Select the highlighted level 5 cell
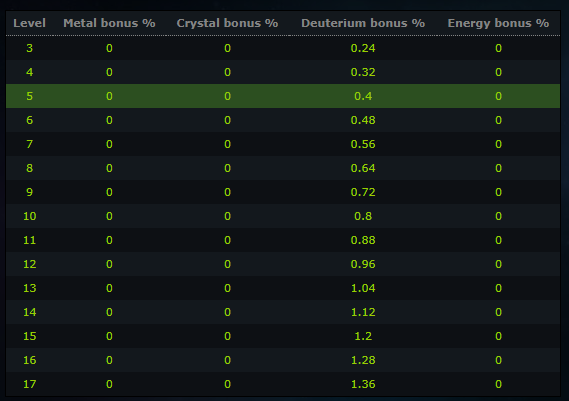Screen dimensions: 569x401 (x=29, y=96)
